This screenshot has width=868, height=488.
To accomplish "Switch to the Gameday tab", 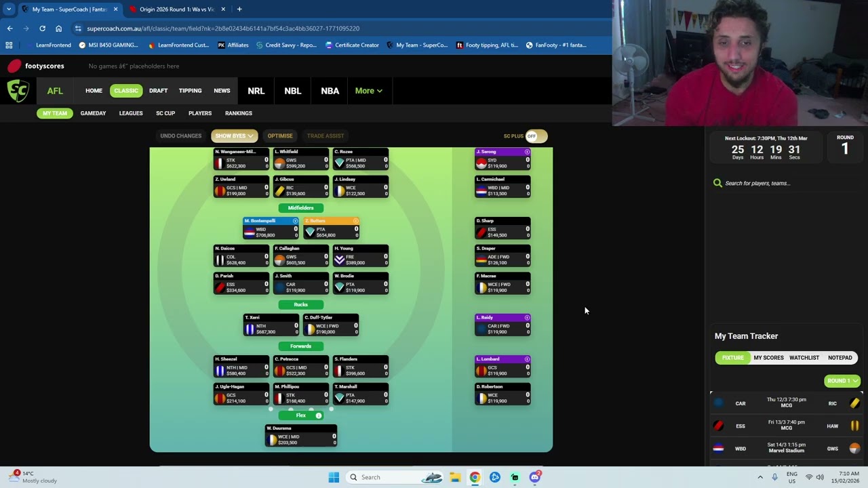I will (x=93, y=113).
